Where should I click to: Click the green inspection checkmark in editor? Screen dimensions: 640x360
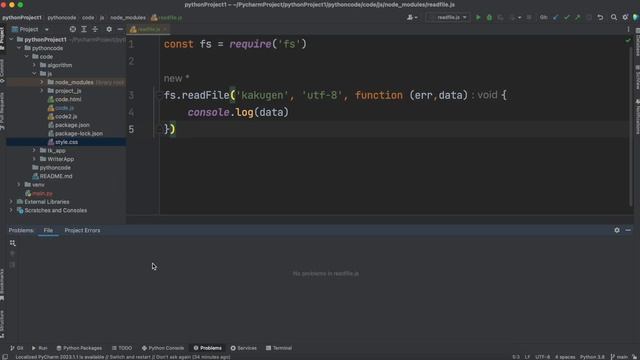[628, 40]
